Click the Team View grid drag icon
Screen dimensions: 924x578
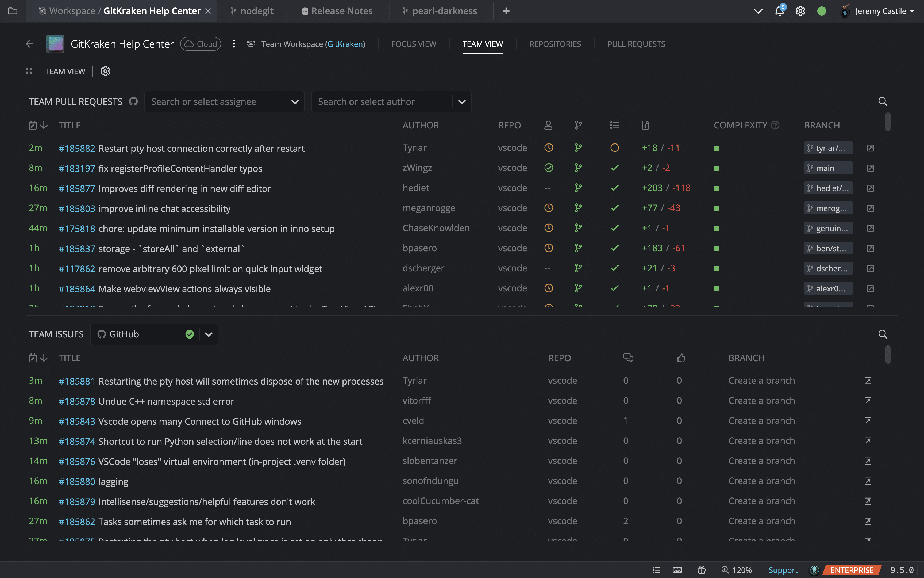29,71
